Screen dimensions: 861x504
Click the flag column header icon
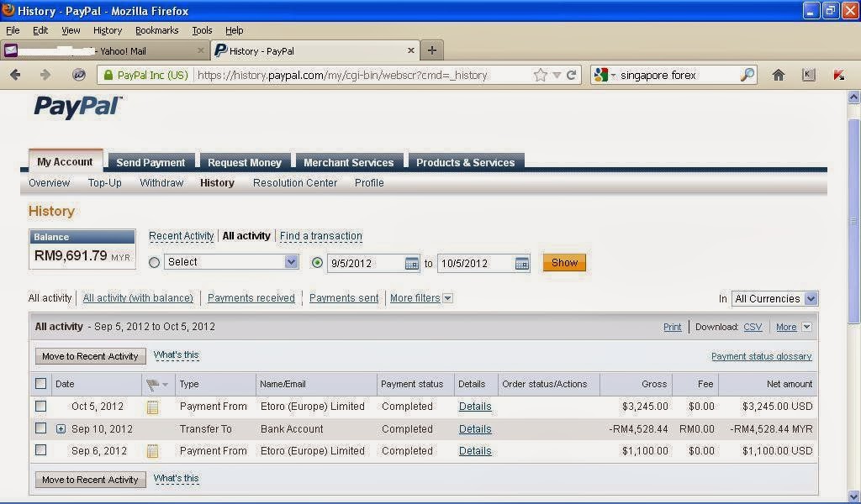pyautogui.click(x=152, y=385)
